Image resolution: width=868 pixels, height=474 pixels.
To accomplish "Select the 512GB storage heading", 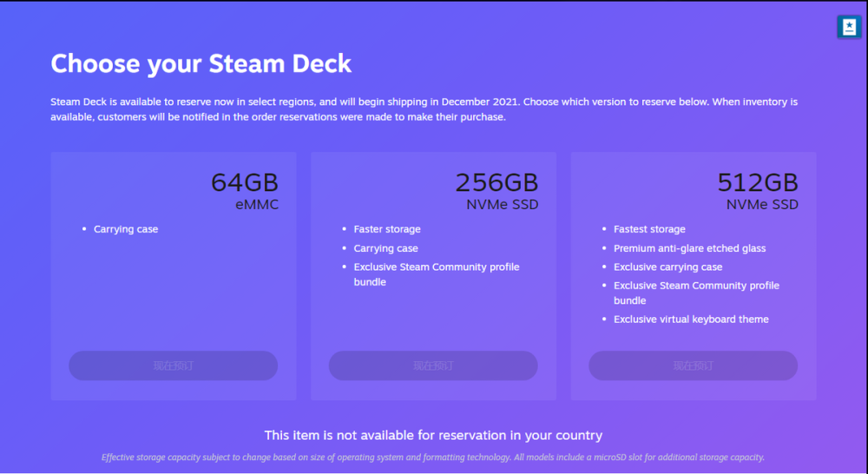I will coord(758,182).
